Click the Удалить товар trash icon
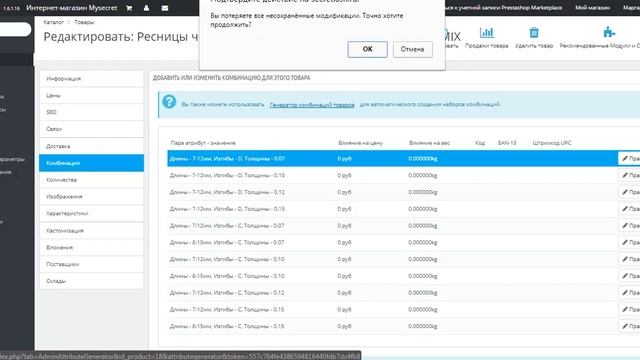 [x=534, y=32]
